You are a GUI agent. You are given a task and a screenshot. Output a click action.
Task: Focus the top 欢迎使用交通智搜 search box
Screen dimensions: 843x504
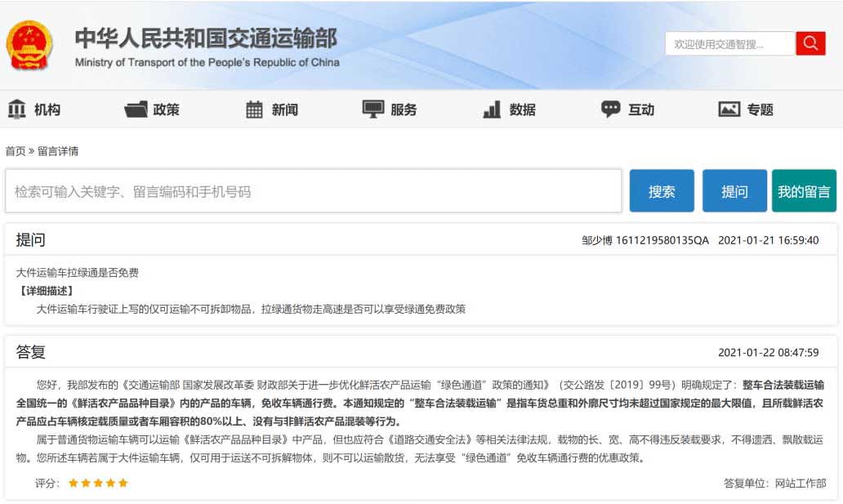(x=729, y=44)
